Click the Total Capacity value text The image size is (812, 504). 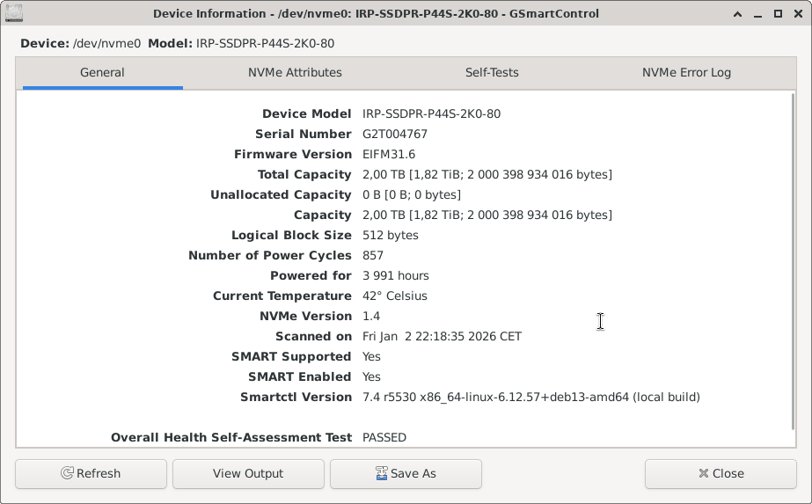(x=487, y=174)
